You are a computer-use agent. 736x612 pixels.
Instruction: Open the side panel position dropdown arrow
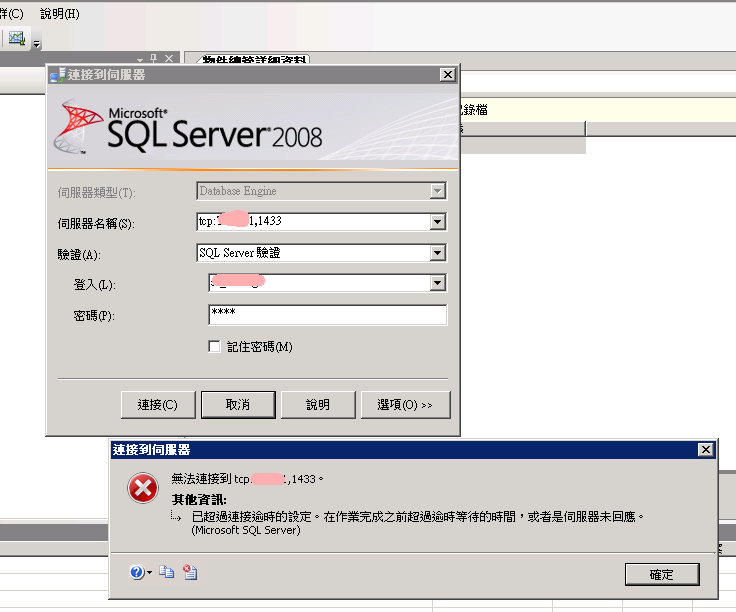click(x=140, y=60)
